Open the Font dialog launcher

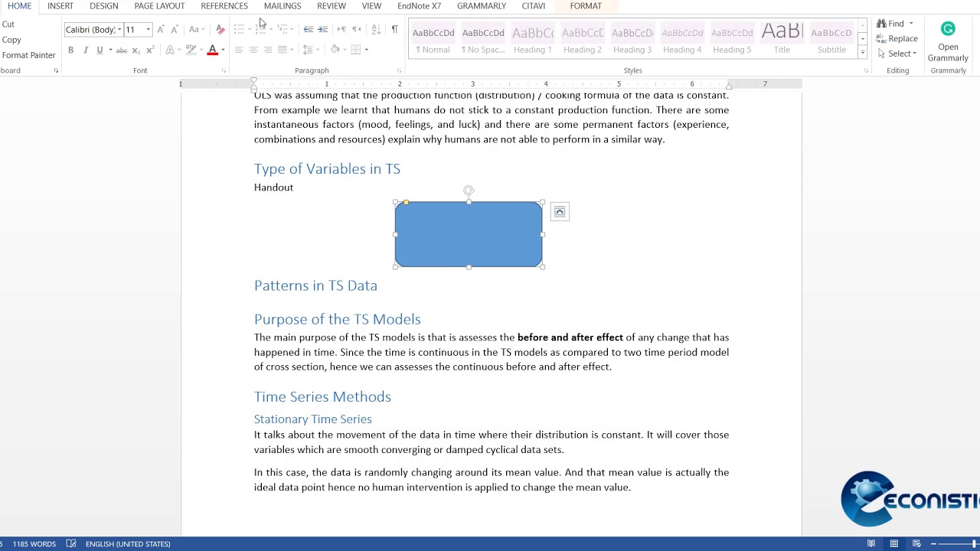click(x=224, y=70)
